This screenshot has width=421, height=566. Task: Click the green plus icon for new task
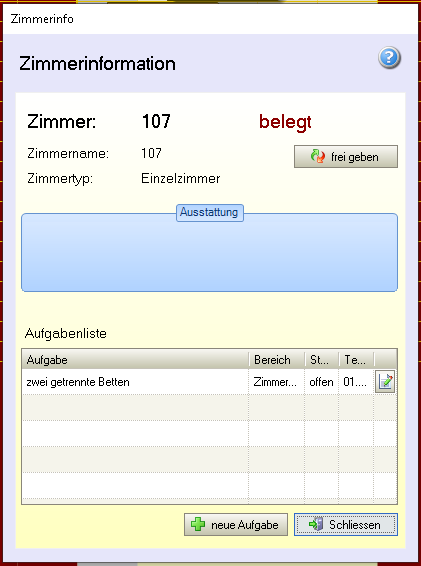198,524
